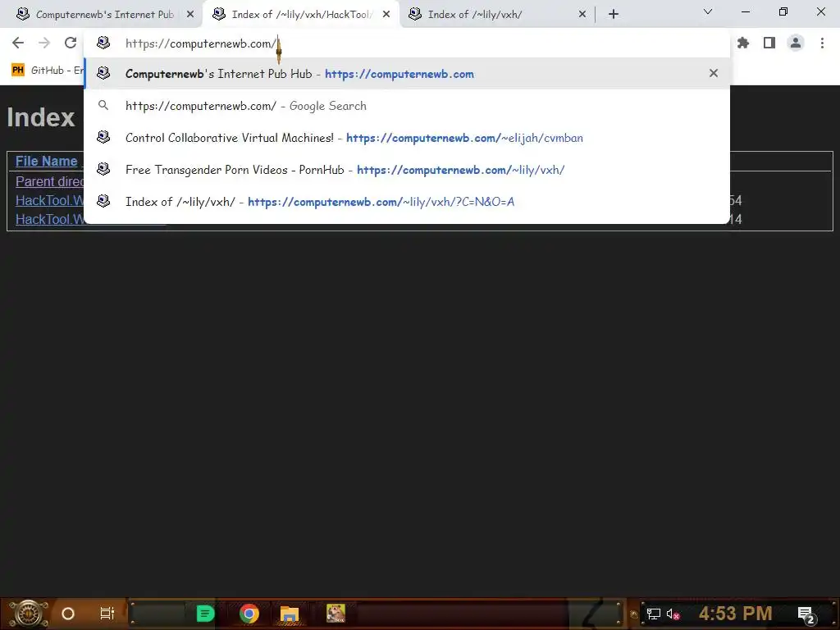Viewport: 840px width, 630px height.
Task: Open the Chrome three-dot menu
Action: (822, 43)
